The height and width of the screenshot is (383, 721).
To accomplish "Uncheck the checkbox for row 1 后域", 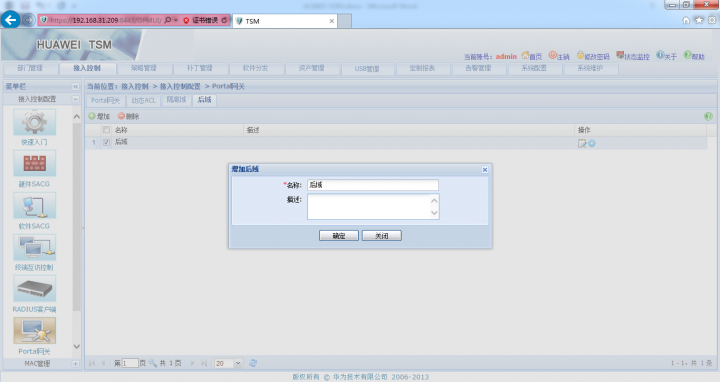I will coord(106,143).
